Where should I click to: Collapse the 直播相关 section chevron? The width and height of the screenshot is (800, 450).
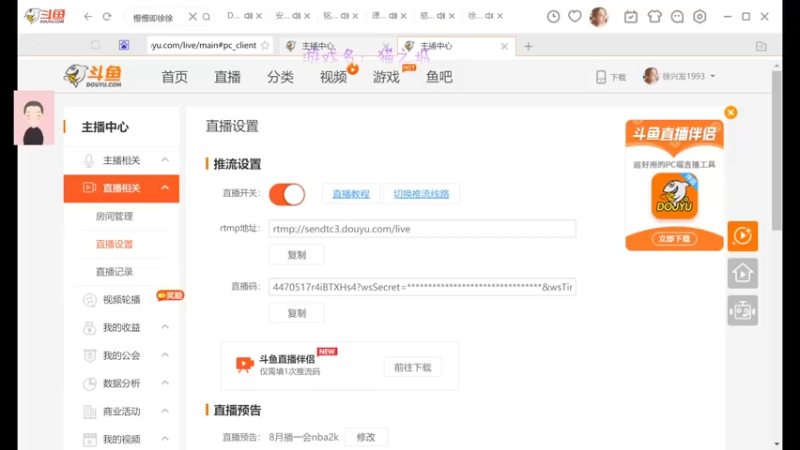(165, 188)
